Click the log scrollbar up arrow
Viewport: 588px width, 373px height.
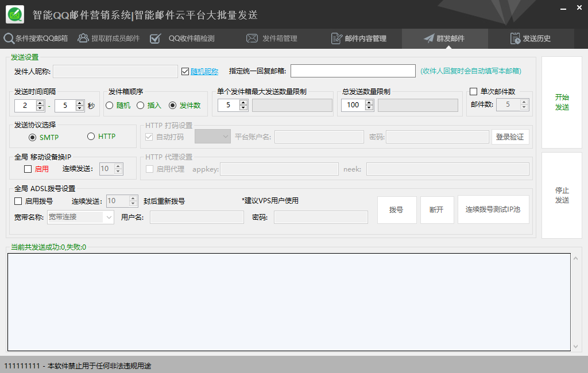pyautogui.click(x=575, y=259)
